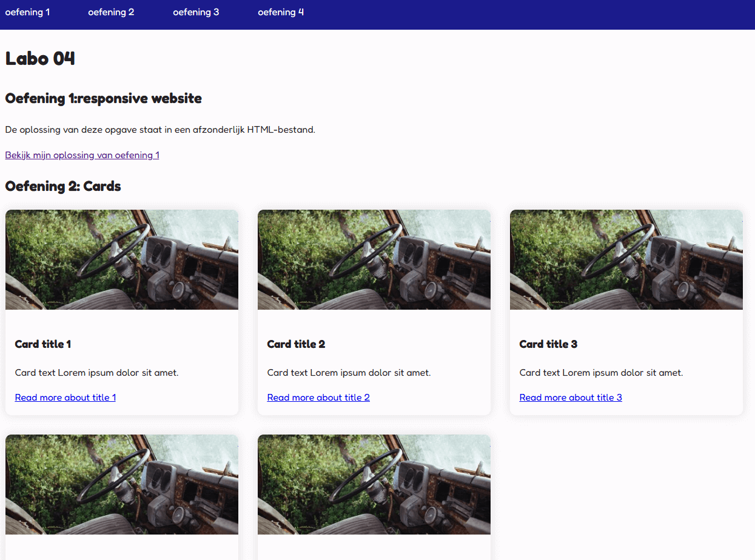Click the paragraph starting with De oplossing
The image size is (755, 560).
click(x=160, y=130)
